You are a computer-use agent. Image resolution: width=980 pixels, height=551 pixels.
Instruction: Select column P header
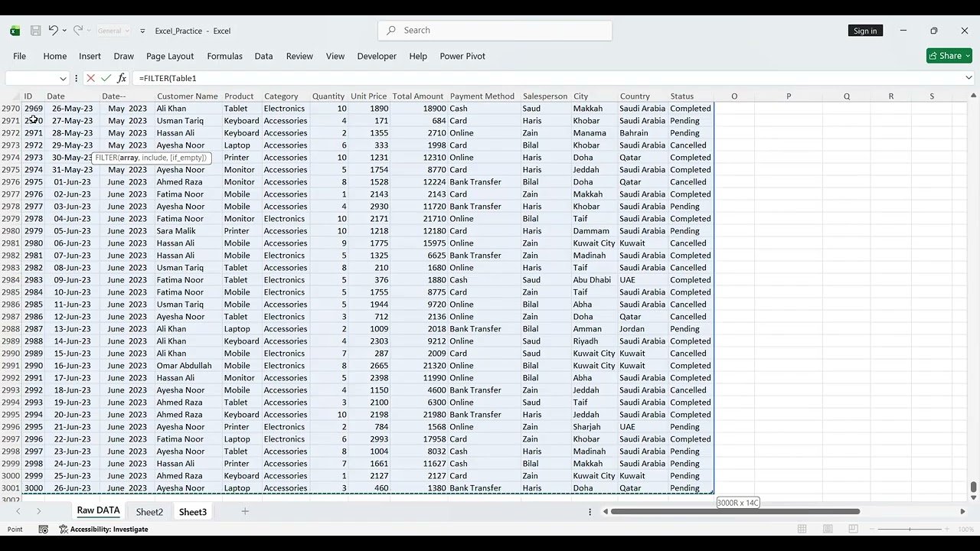[789, 96]
